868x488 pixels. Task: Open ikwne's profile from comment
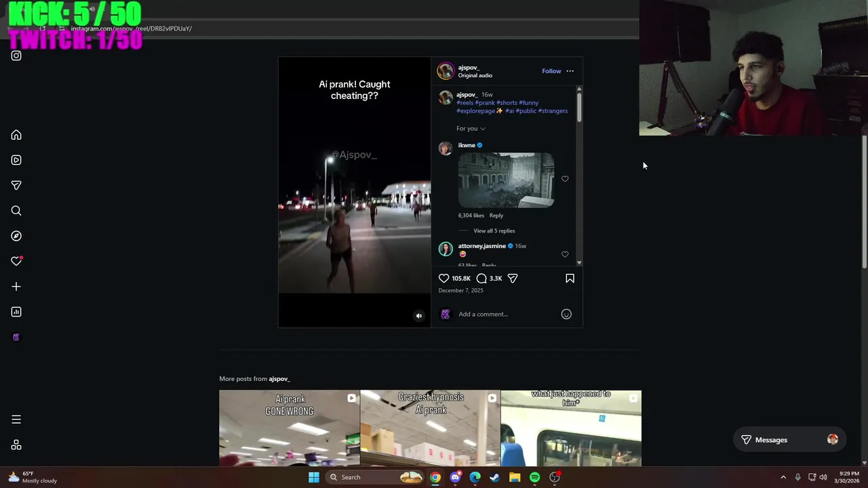pos(467,145)
